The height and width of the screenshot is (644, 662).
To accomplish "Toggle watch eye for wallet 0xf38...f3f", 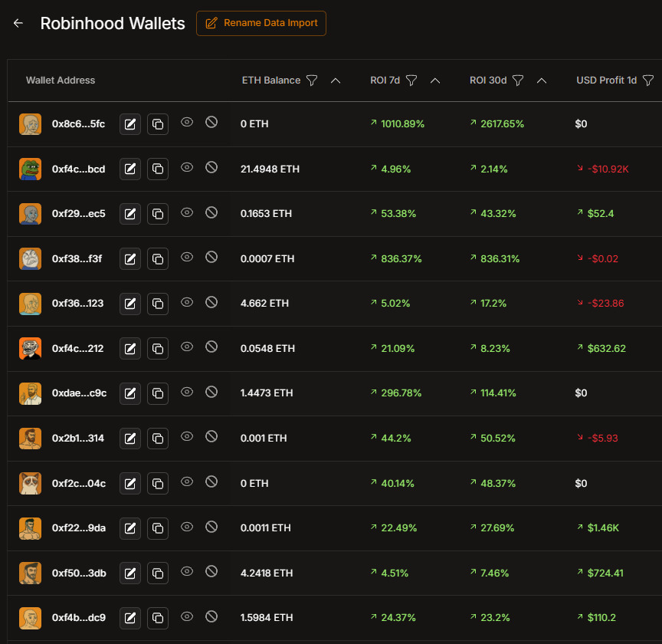I will [x=187, y=257].
